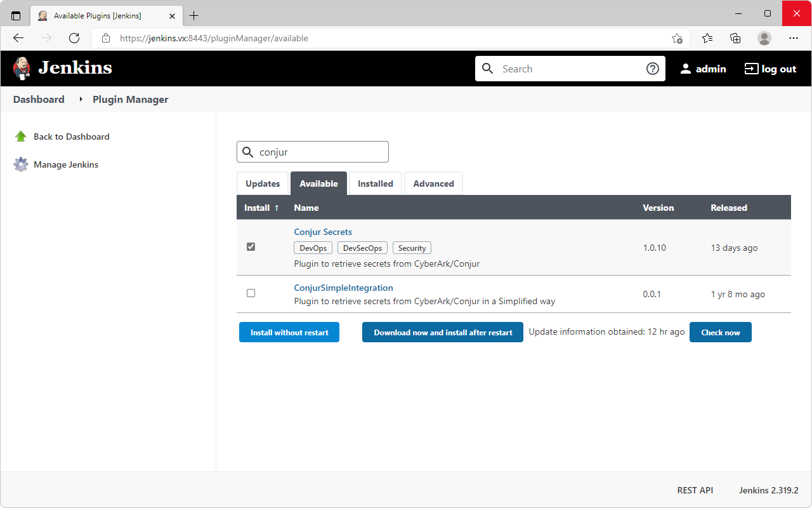Click the admin user icon
The width and height of the screenshot is (812, 508).
685,69
